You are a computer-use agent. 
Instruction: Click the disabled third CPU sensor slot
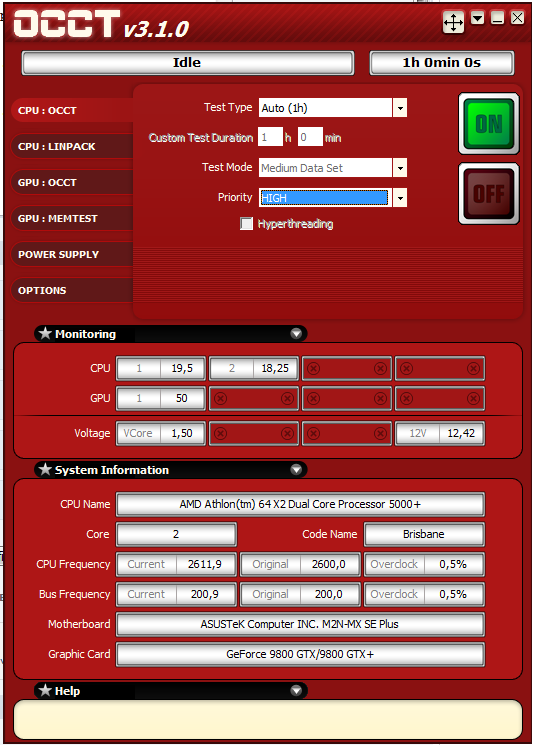346,368
